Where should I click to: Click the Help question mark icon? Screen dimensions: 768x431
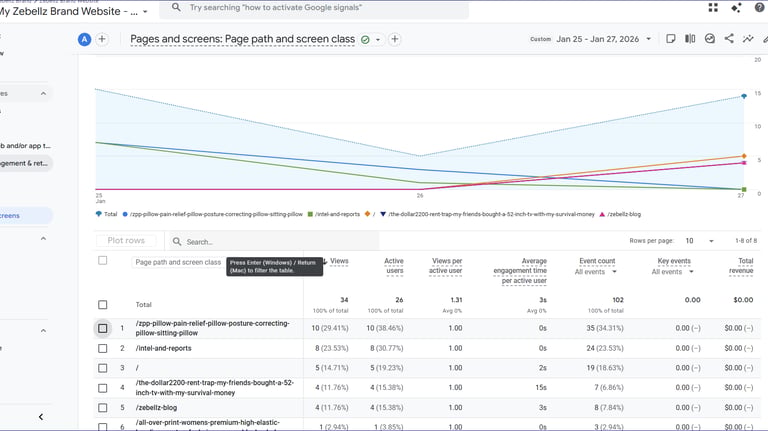[759, 7]
